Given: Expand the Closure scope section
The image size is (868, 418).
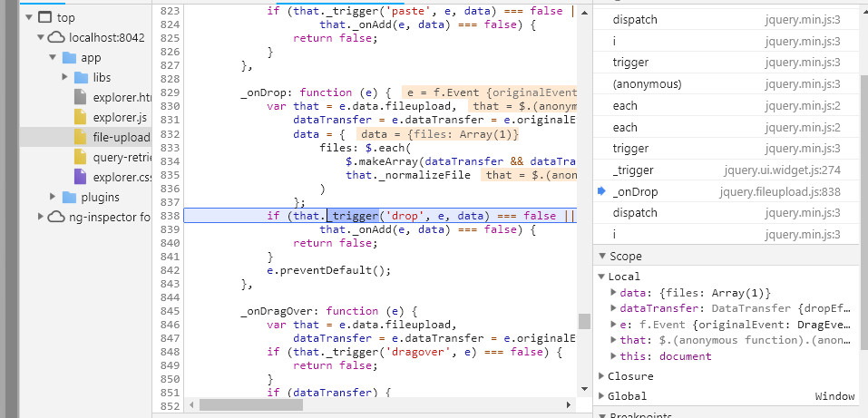Looking at the screenshot, I should (601, 376).
